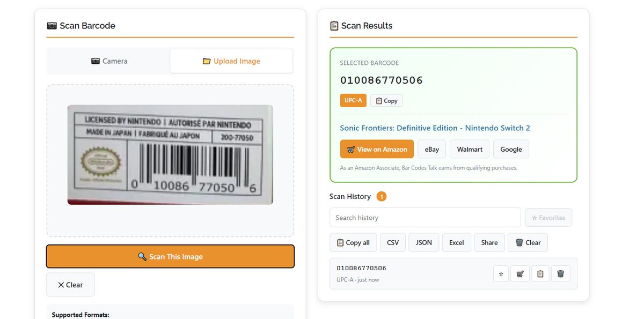
Task: Clear the uploaded barcode image
Action: tap(70, 285)
